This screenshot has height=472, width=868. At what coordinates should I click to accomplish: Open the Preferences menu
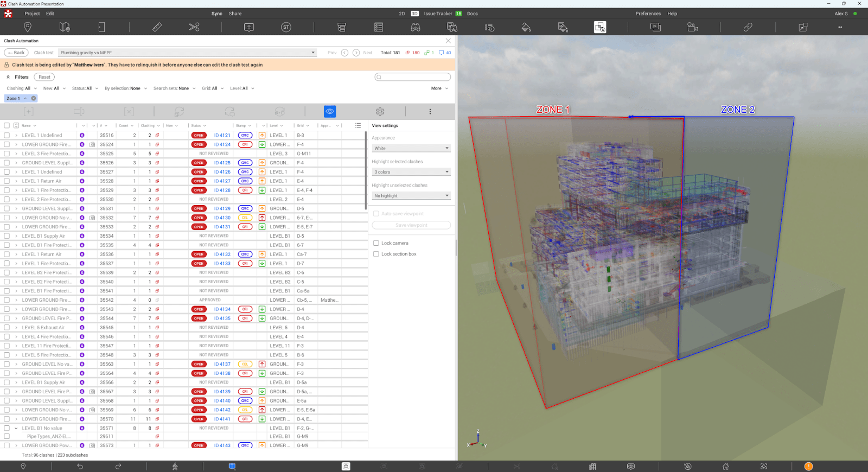tap(648, 14)
